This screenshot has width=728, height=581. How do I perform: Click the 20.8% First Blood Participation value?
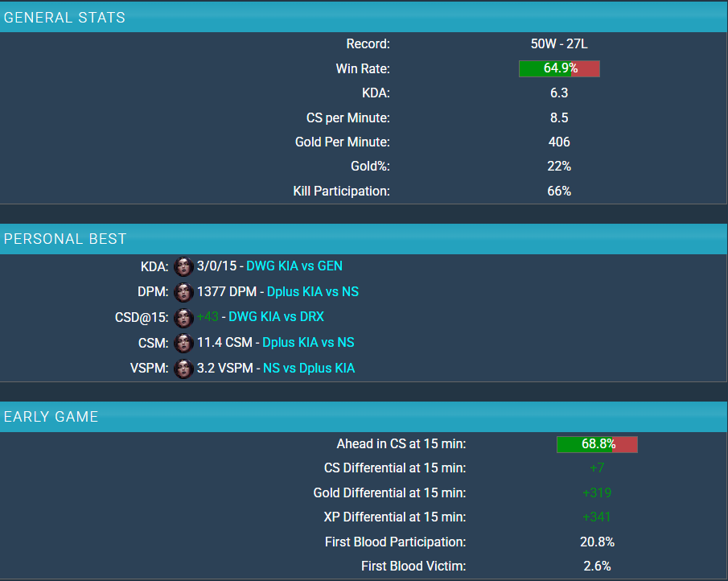click(597, 542)
